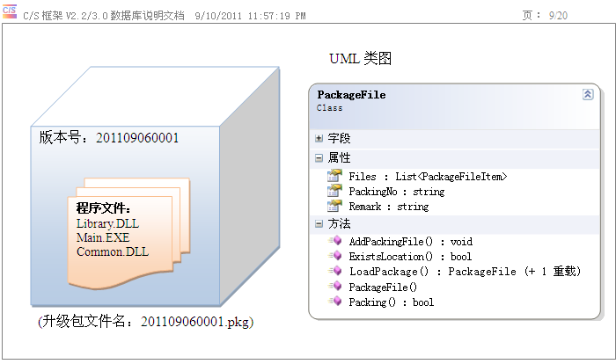Select Files : List<PackageFileItem> property
This screenshot has height=364, width=616.
tap(428, 177)
